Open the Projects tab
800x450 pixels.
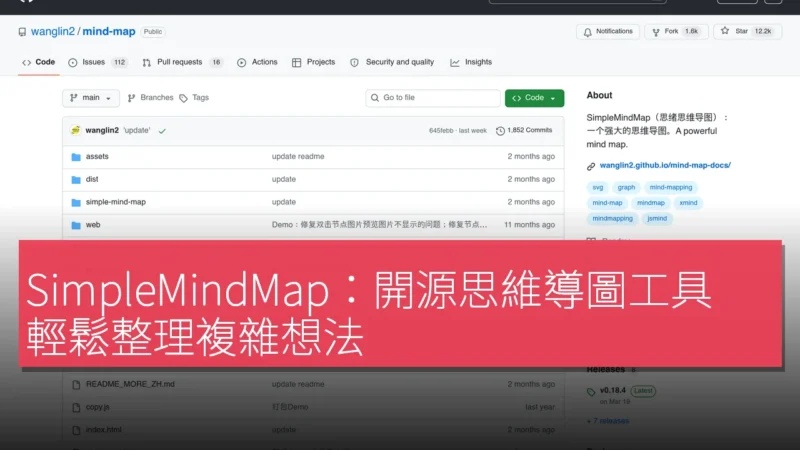(313, 62)
